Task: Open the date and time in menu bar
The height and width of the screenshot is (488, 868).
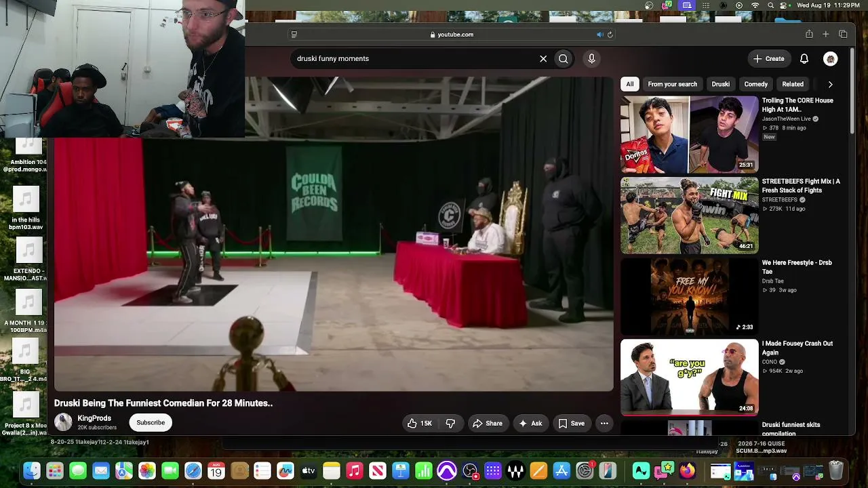Action: (828, 5)
